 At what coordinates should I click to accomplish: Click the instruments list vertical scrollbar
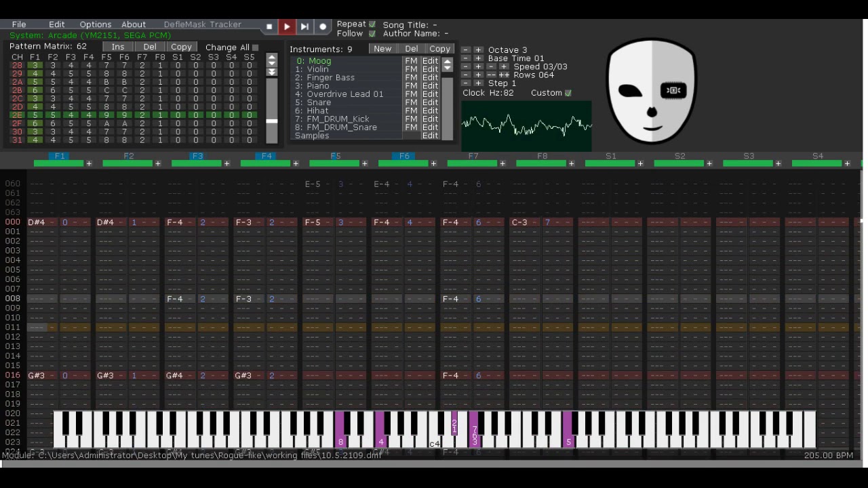(447, 107)
